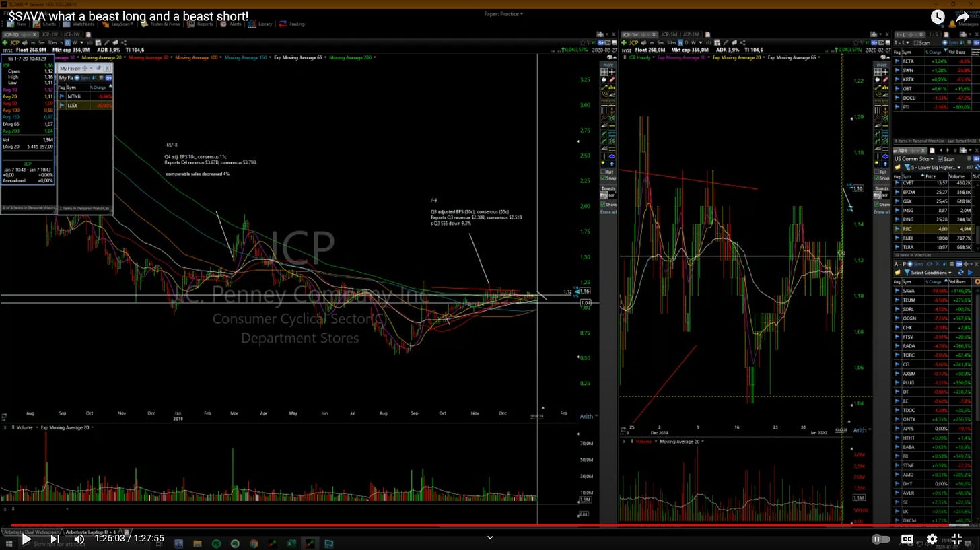
Task: Select blue up-arrow tool in hourly drawing panel
Action: click(x=886, y=164)
